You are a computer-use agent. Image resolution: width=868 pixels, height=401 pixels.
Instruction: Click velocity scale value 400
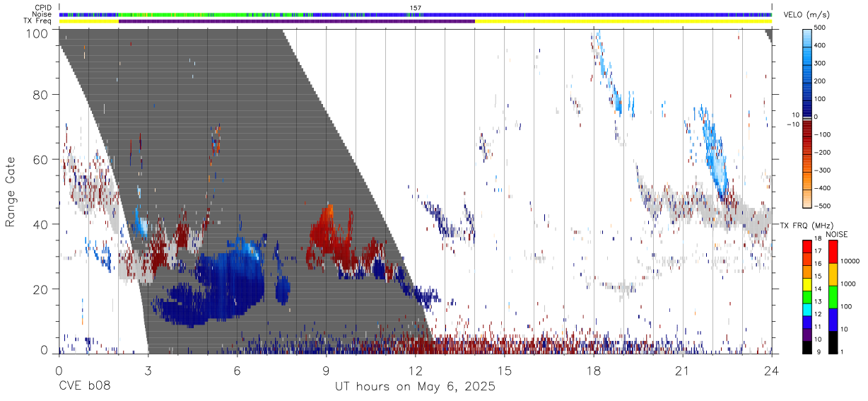click(x=821, y=45)
